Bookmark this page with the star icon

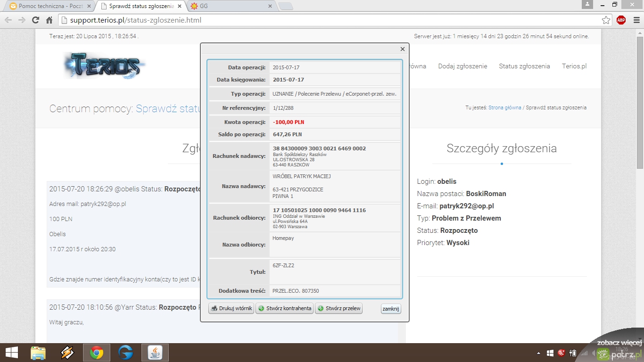[x=606, y=20]
